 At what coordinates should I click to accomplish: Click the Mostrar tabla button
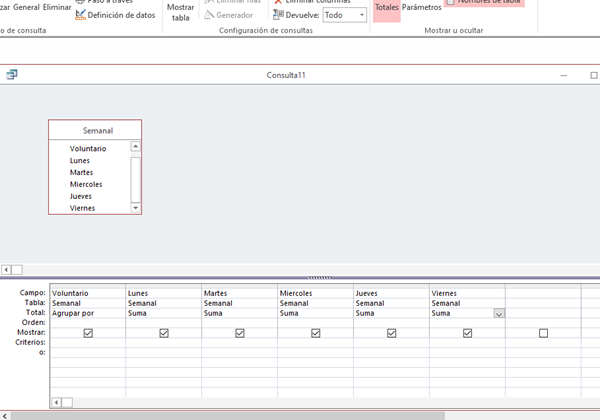(180, 11)
